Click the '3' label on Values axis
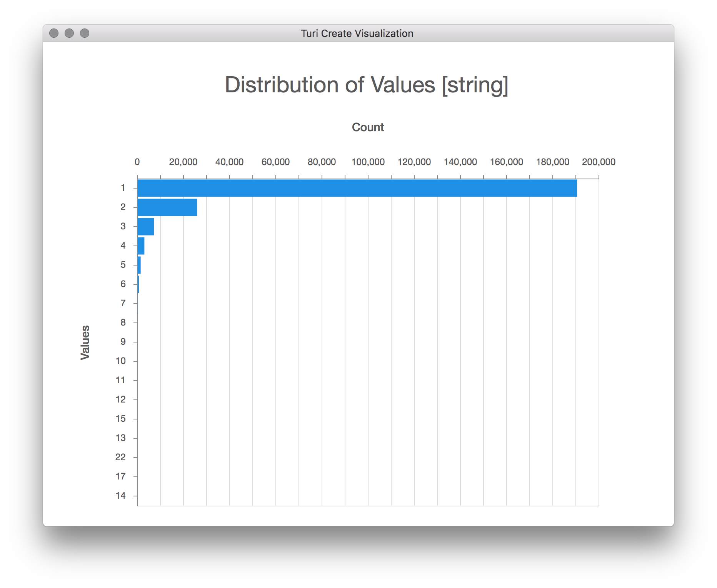Image resolution: width=717 pixels, height=588 pixels. click(123, 226)
